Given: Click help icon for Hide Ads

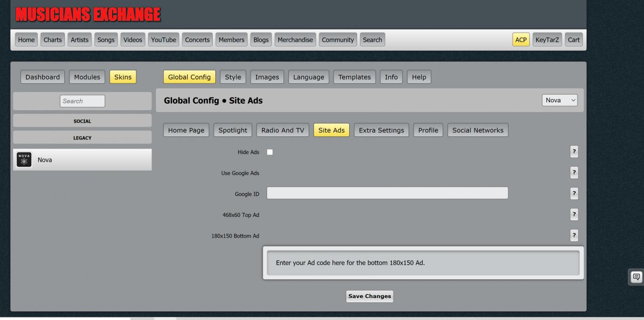Looking at the screenshot, I should click(574, 152).
